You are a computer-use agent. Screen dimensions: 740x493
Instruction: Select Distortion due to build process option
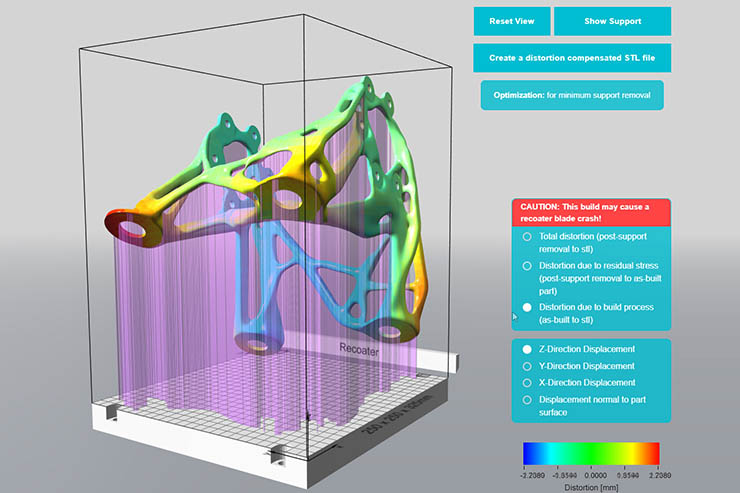coord(526,307)
